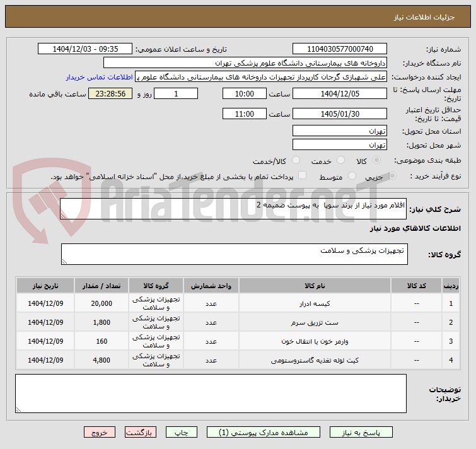Click the استان محل تحویل field
The width and height of the screenshot is (476, 449).
point(340,131)
